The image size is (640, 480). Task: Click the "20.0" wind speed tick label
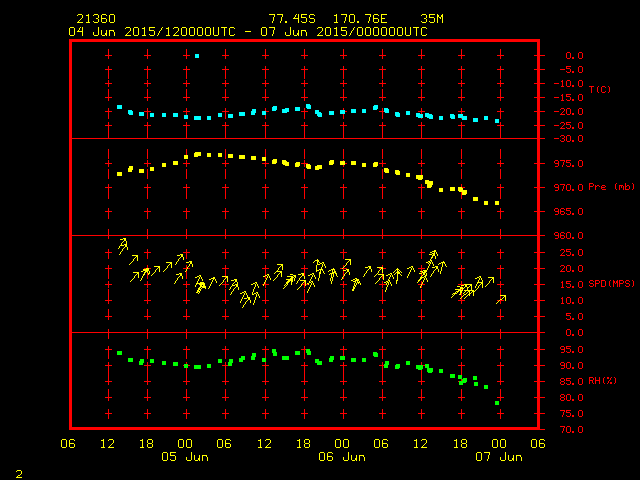pos(571,269)
